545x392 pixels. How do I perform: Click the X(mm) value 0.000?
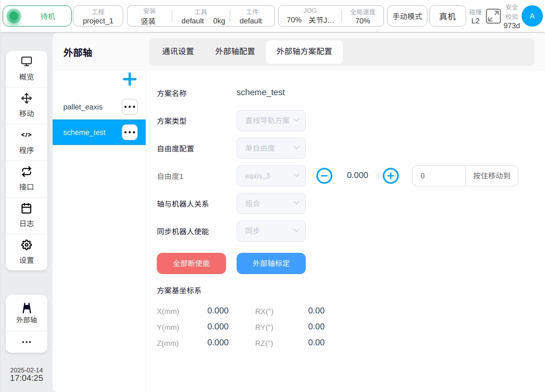pos(218,311)
